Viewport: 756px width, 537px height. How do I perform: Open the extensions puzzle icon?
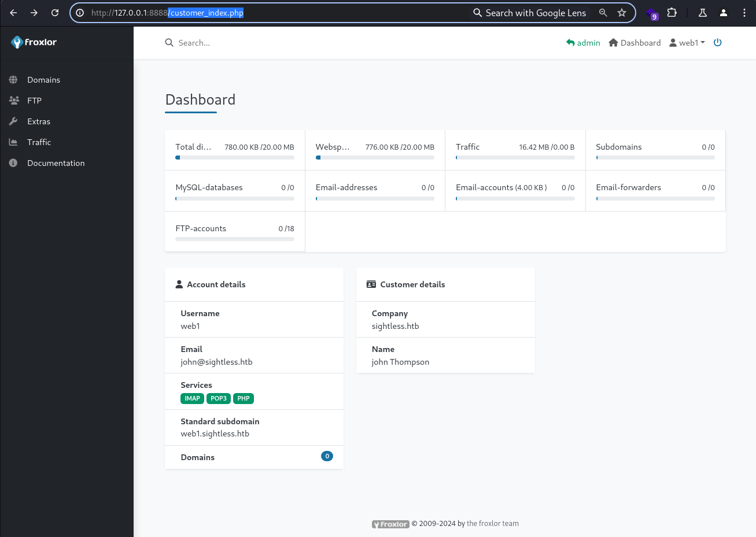[672, 12]
